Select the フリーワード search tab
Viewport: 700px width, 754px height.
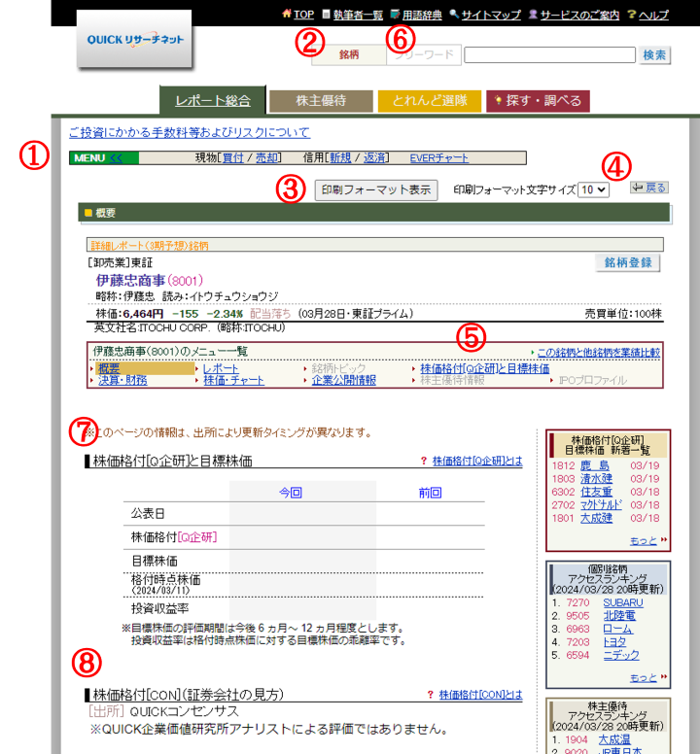(424, 54)
